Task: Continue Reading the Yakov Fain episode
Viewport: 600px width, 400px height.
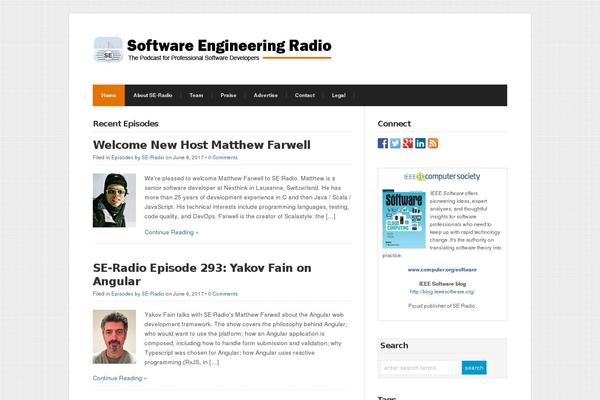Action: (119, 378)
